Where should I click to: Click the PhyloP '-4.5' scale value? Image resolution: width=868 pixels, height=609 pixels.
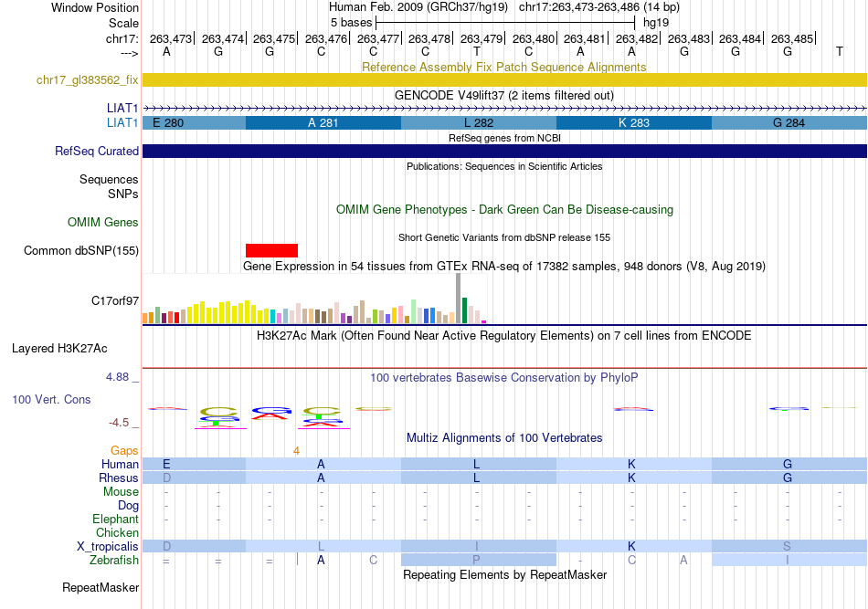(x=119, y=423)
